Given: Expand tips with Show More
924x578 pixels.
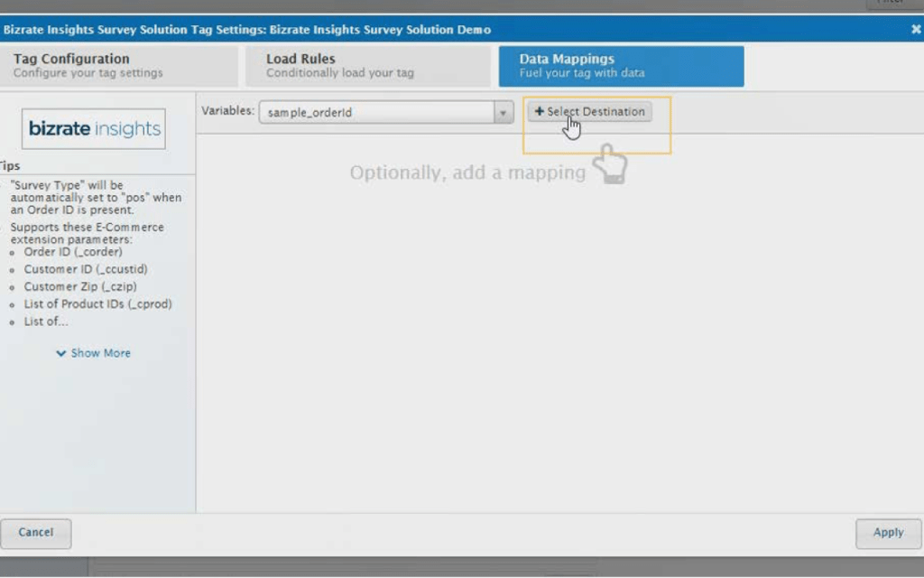Looking at the screenshot, I should click(100, 353).
